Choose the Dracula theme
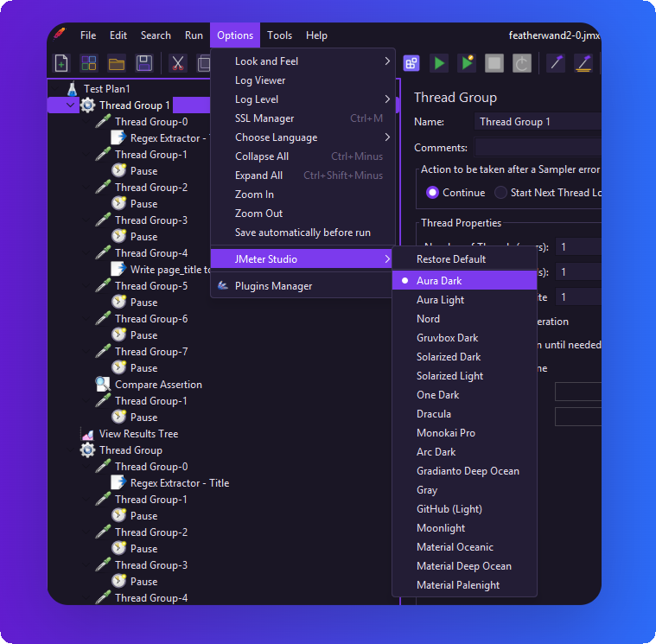 point(464,414)
